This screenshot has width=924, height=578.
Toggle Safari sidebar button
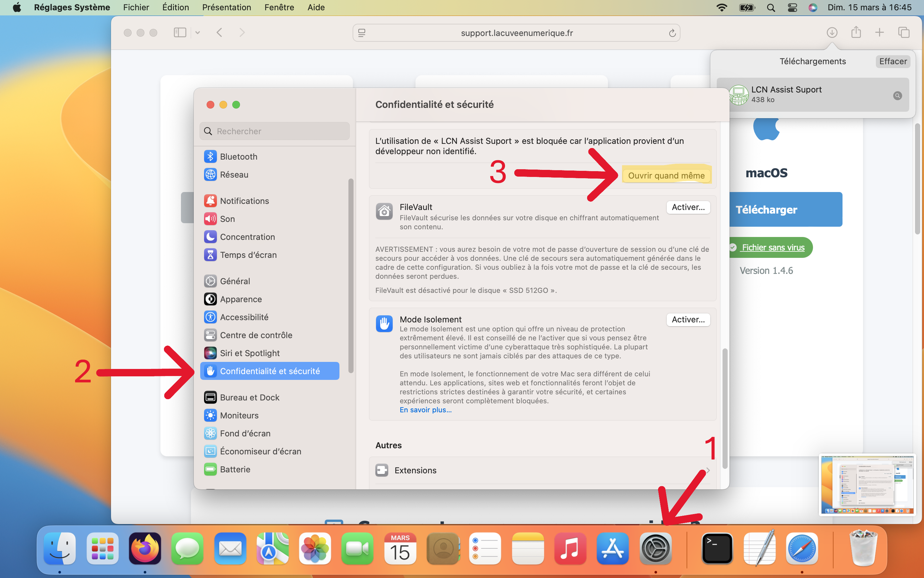180,32
